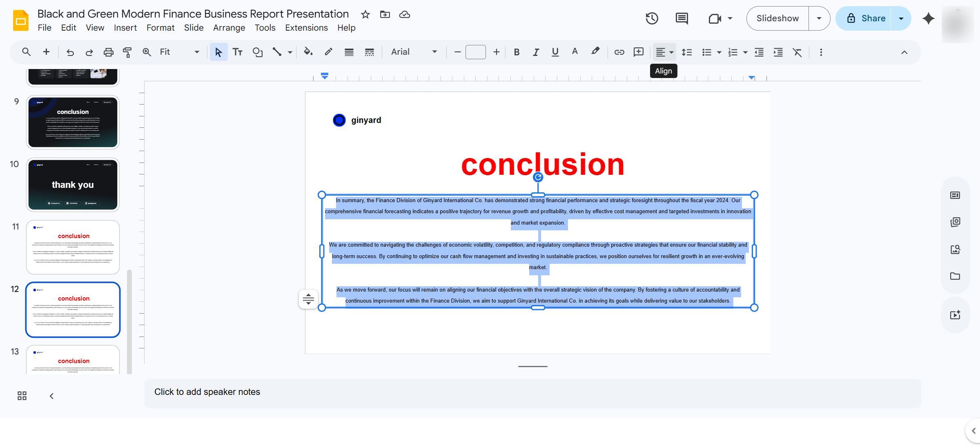Click the Clear formatting icon
The width and height of the screenshot is (980, 448).
coord(797,52)
